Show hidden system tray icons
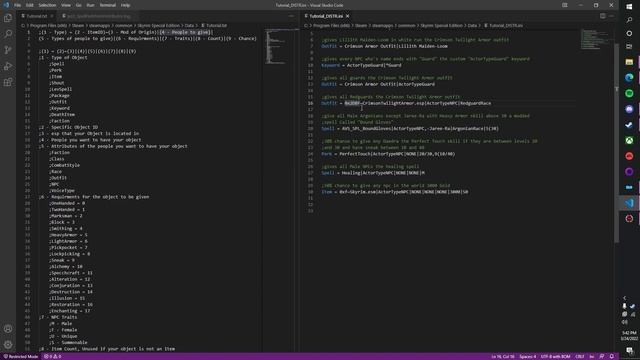This screenshot has height=360, width=640. 624,298
